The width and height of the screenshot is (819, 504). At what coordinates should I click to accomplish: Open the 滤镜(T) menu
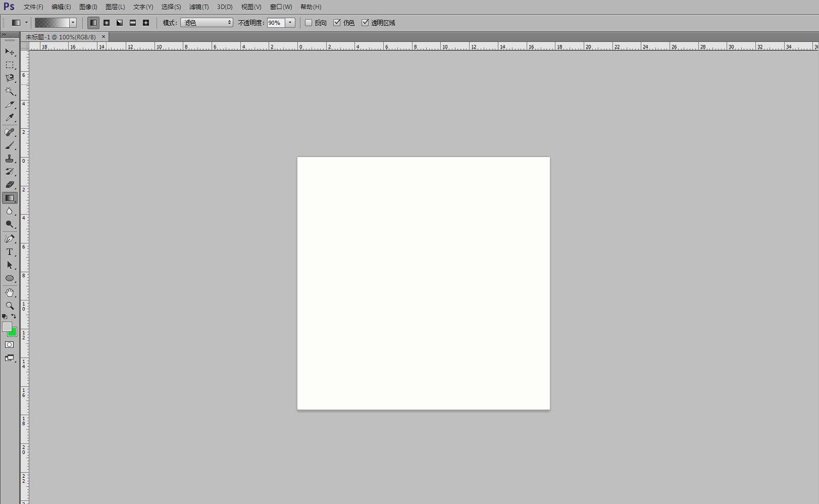[199, 7]
